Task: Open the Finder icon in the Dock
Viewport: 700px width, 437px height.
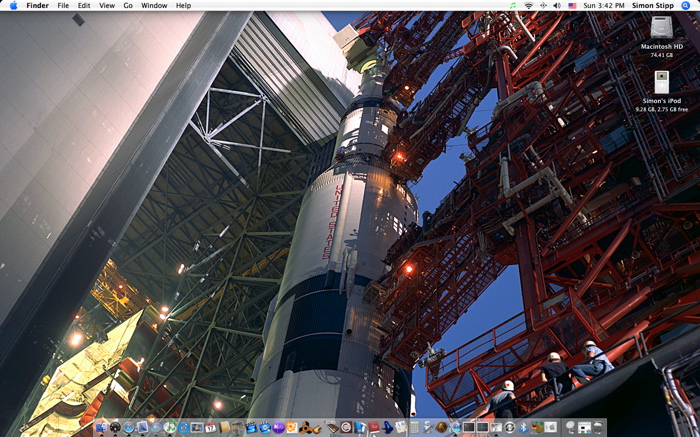Action: tap(101, 428)
